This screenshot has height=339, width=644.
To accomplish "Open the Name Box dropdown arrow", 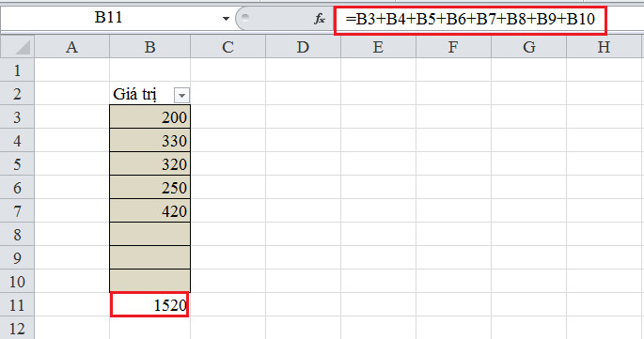I will tap(226, 19).
